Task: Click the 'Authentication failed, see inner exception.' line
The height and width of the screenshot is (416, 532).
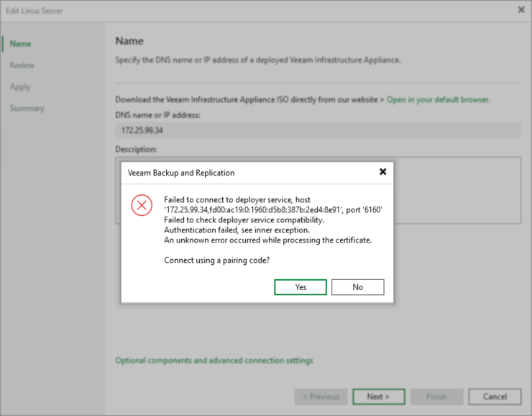Action: [x=237, y=230]
